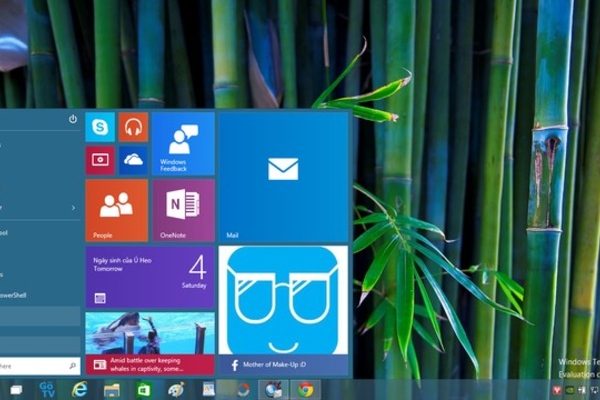Screen dimensions: 600x400
Task: Open the Windows Store taskbar icon
Action: (x=144, y=390)
